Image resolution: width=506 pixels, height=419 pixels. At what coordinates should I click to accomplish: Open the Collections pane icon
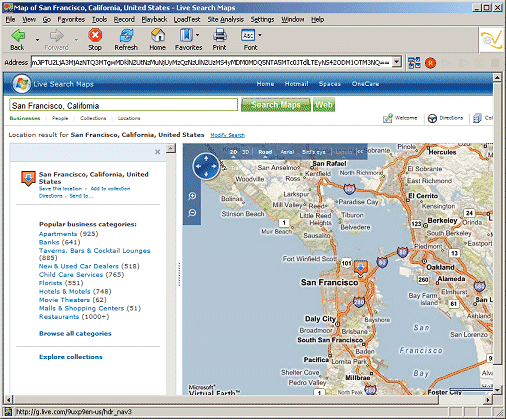click(x=477, y=118)
